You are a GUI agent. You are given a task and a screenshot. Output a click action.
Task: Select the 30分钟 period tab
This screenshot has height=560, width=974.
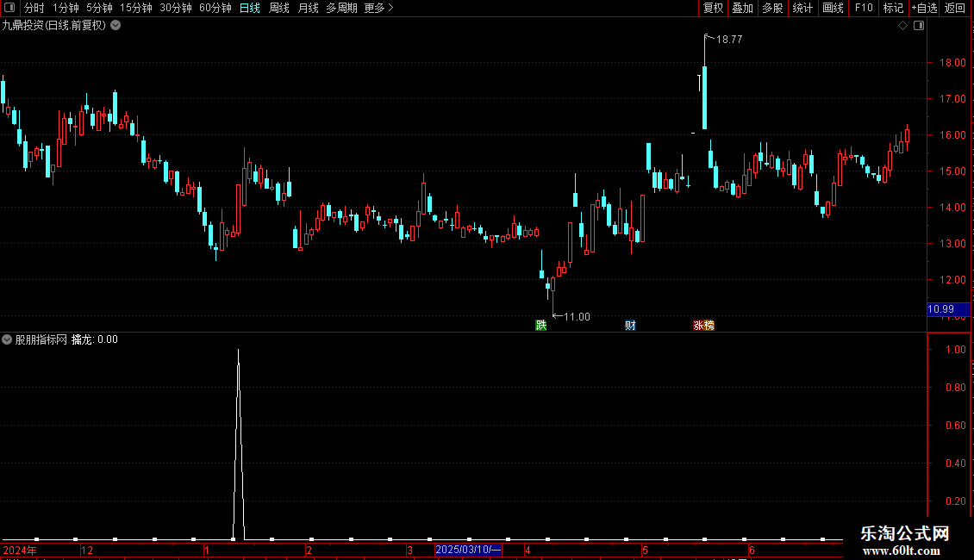tap(176, 8)
